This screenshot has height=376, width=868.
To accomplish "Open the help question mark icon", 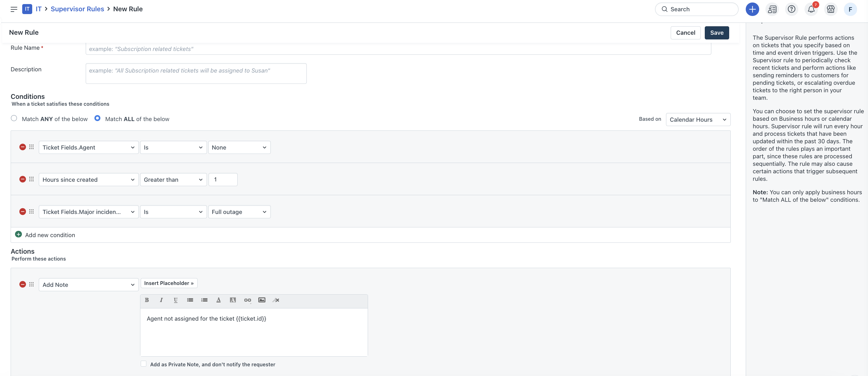I will (791, 9).
